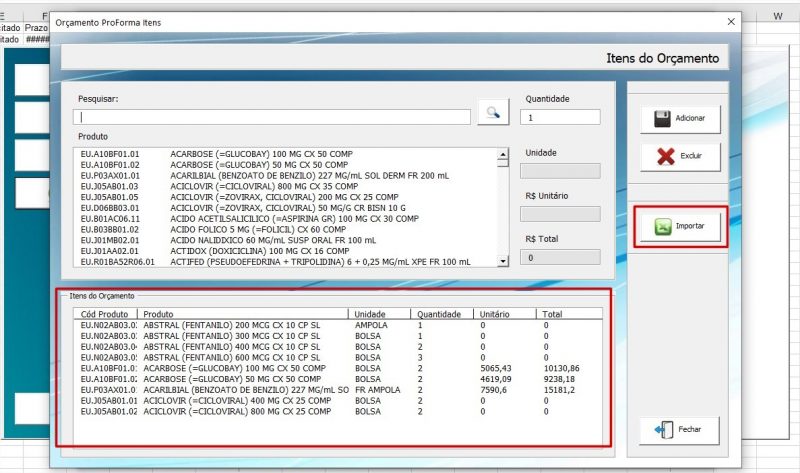Select ACARILBIAL FR AMPOLA row in budget items
This screenshot has width=800, height=473.
click(x=240, y=390)
